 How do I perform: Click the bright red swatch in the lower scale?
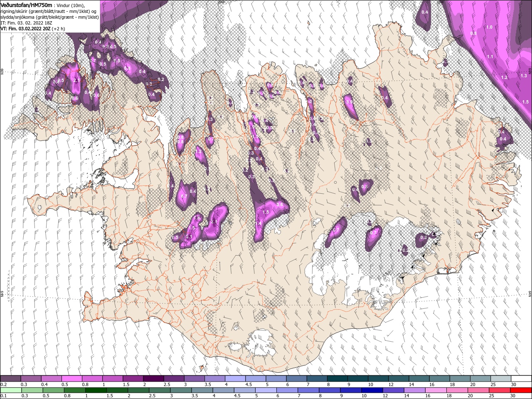(521, 390)
